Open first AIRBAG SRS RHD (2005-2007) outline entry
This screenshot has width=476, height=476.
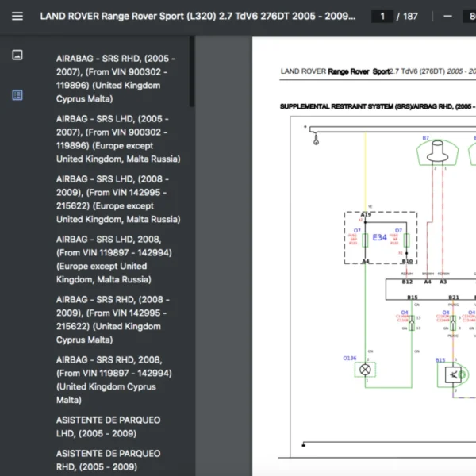[x=117, y=79]
